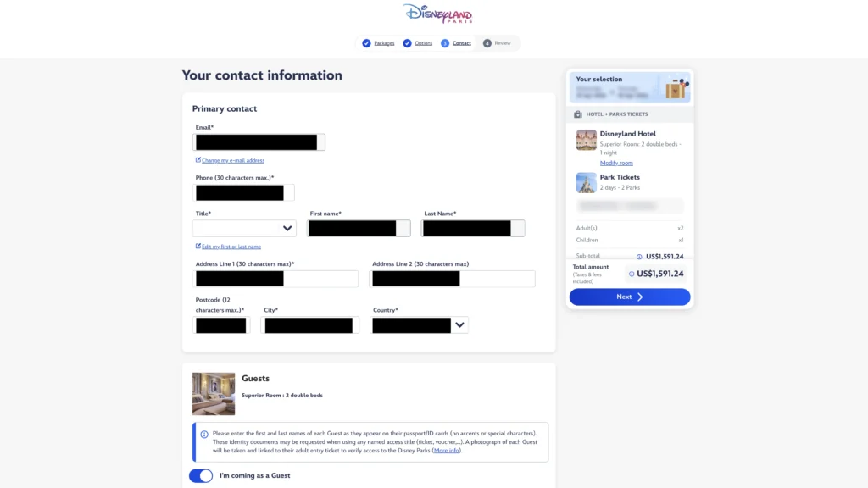
Task: Click Change my e-mail address link
Action: click(232, 160)
